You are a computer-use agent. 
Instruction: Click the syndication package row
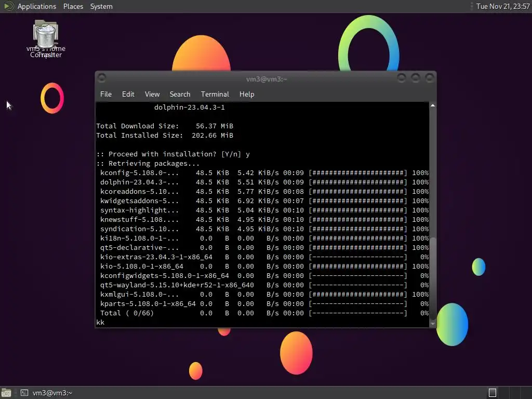coord(264,229)
